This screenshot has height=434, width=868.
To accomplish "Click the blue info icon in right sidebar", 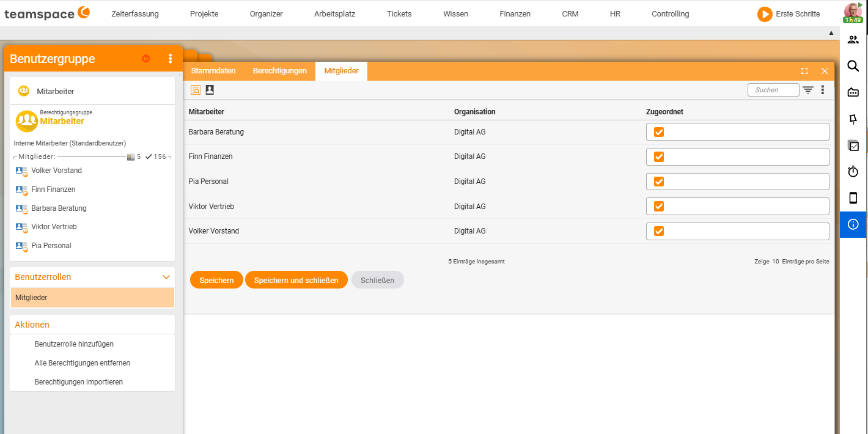I will point(853,224).
